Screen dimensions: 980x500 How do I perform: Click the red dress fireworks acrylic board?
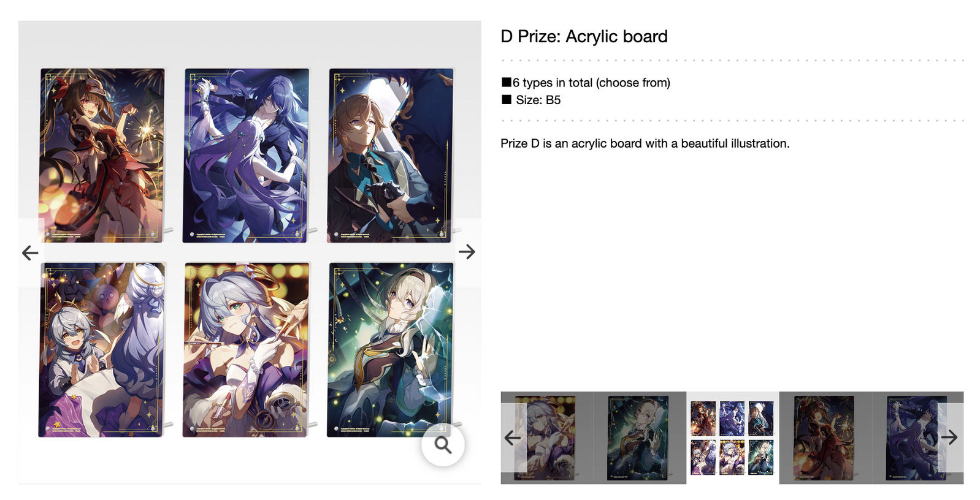point(102,156)
